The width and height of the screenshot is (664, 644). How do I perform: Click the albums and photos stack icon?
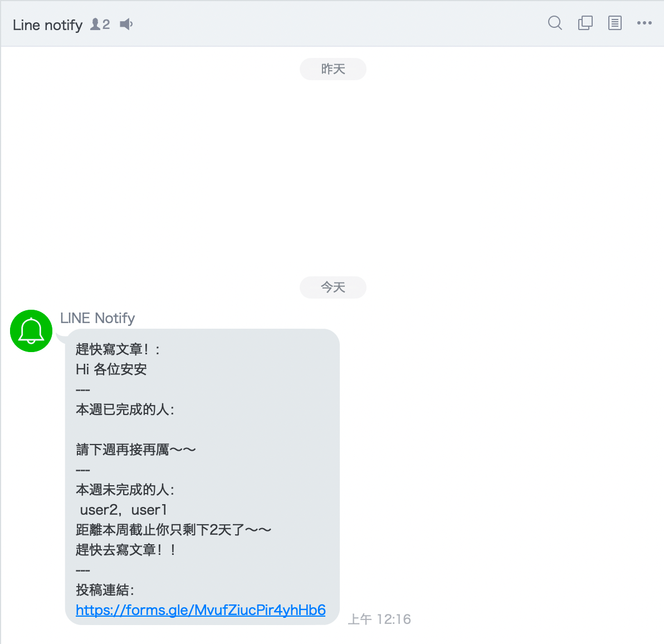pyautogui.click(x=585, y=23)
